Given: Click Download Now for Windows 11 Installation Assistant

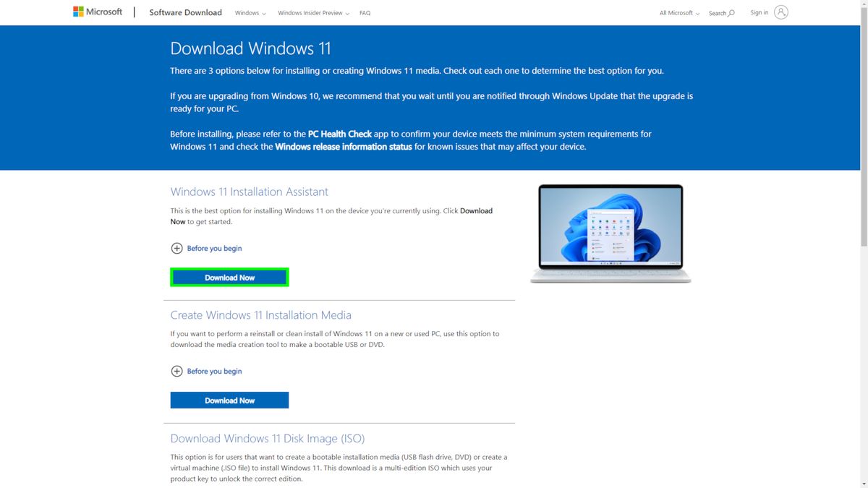Looking at the screenshot, I should pyautogui.click(x=229, y=277).
